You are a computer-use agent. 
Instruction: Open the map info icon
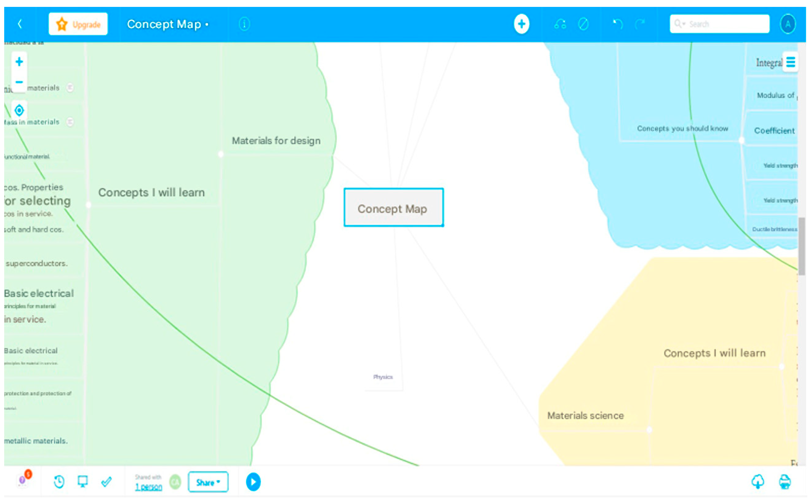(244, 24)
